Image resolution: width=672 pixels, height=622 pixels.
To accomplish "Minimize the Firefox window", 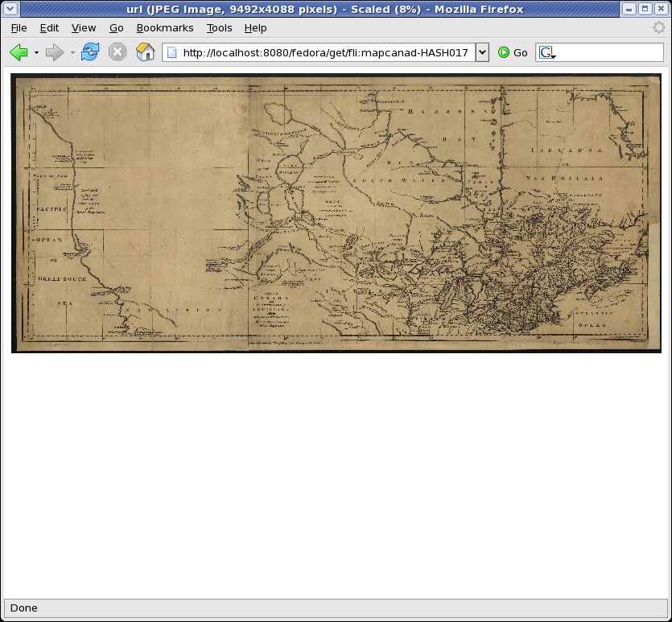I will 629,9.
